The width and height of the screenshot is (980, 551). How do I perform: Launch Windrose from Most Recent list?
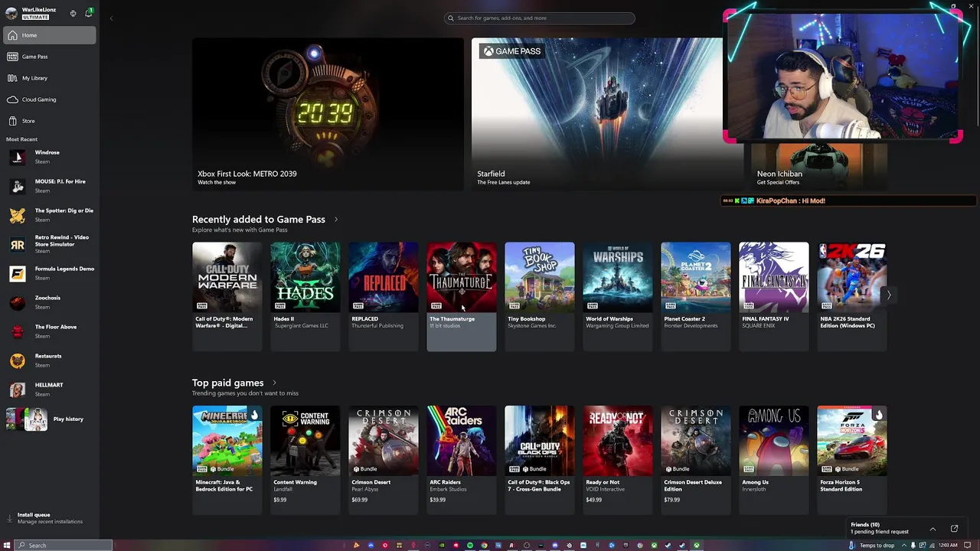[50, 157]
